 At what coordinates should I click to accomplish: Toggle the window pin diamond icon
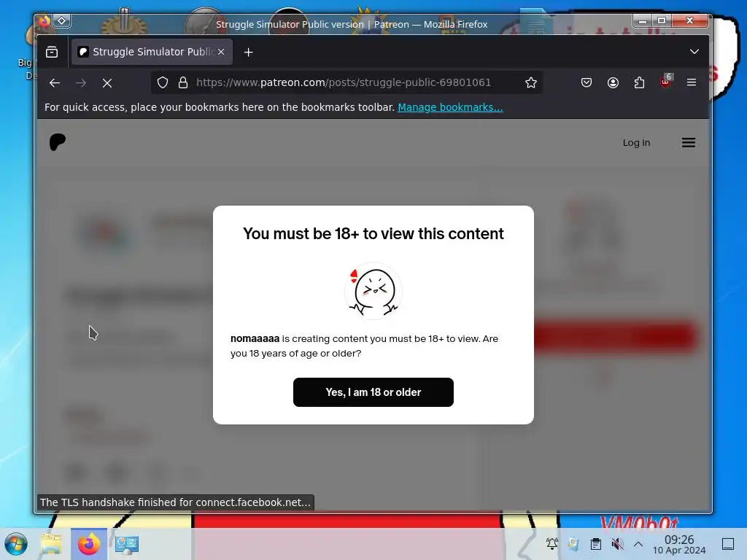click(x=62, y=21)
